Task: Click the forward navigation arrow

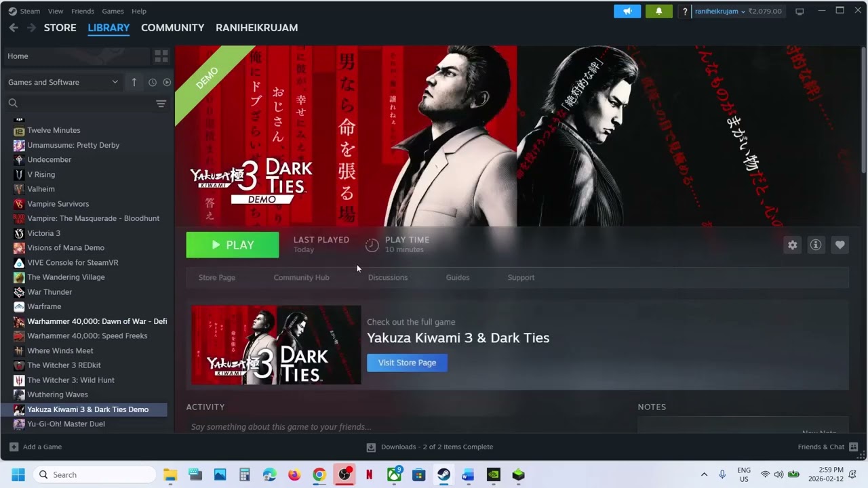Action: (x=31, y=28)
